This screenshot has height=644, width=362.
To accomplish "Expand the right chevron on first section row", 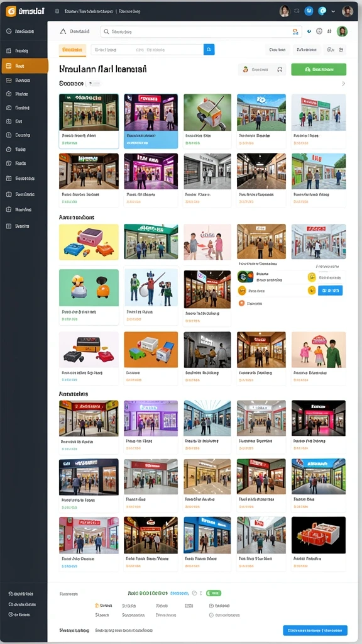I will 344,84.
